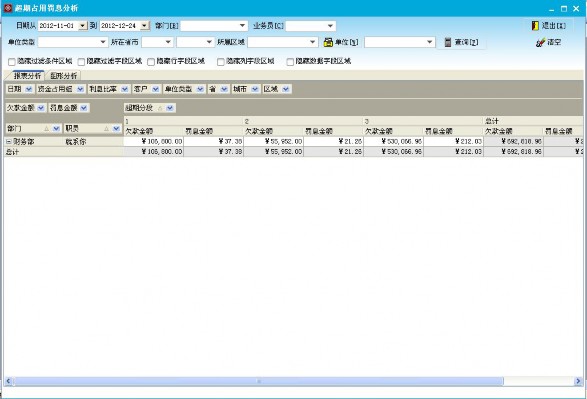Click the ￥55,952.00 cell in 财务部 row
The width and height of the screenshot is (587, 399).
tap(273, 141)
